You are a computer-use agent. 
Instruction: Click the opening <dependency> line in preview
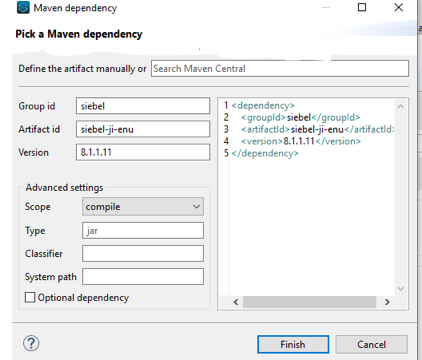[263, 106]
